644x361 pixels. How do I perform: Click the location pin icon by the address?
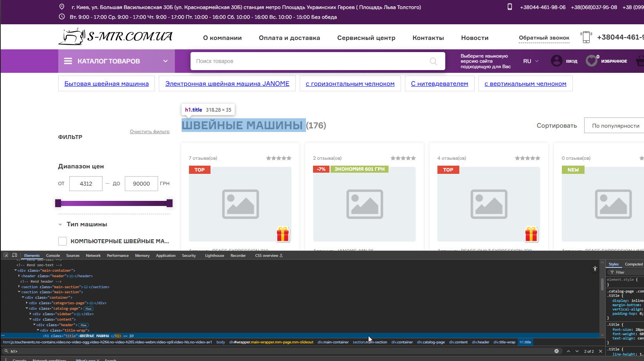point(62,7)
